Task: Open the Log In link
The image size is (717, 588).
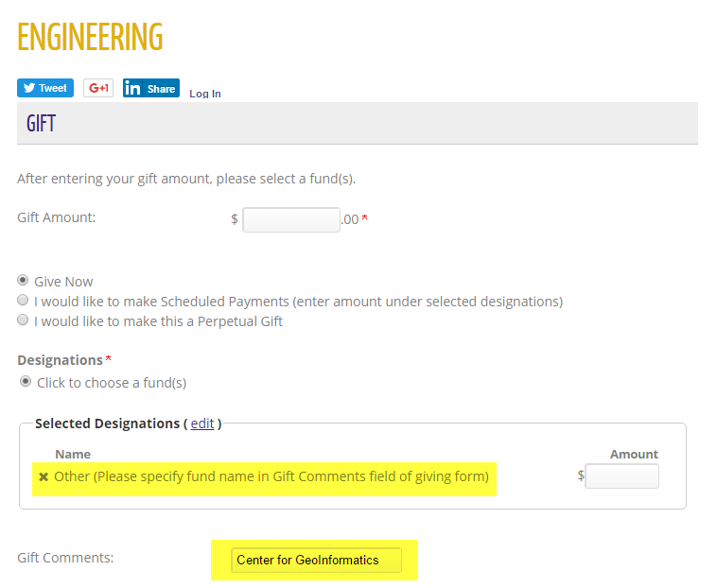Action: pyautogui.click(x=205, y=94)
